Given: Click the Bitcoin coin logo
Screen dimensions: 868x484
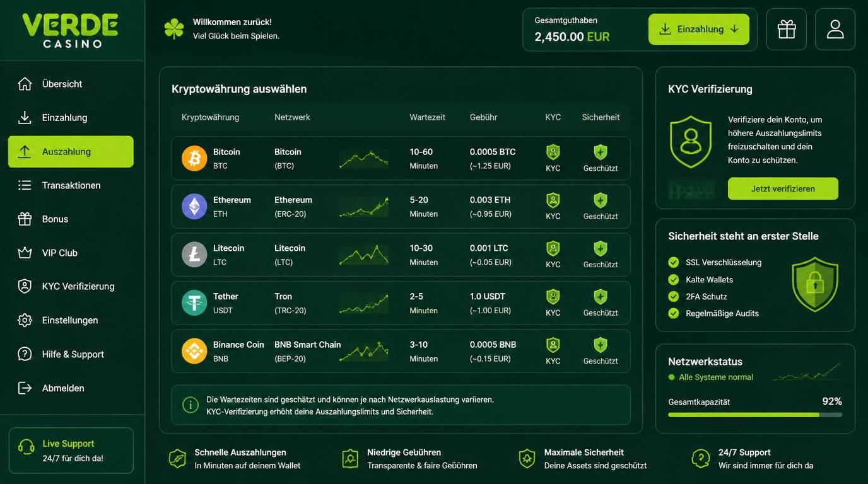Looking at the screenshot, I should pos(194,158).
